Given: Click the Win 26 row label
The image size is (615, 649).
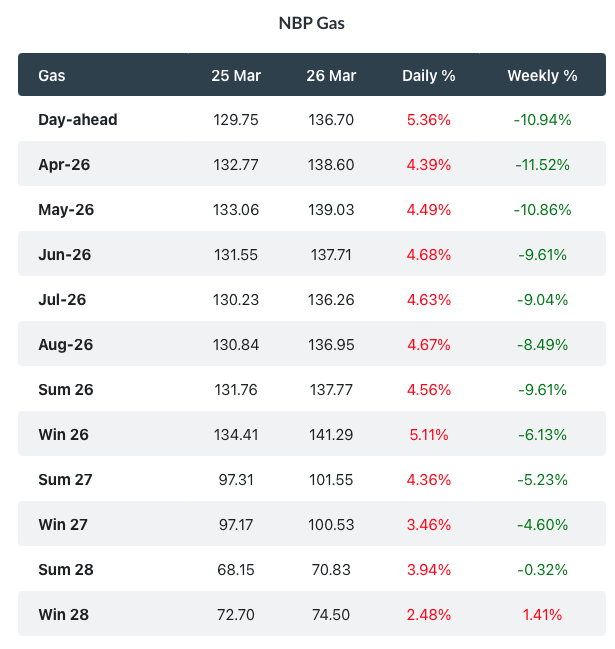Looking at the screenshot, I should 64,435.
